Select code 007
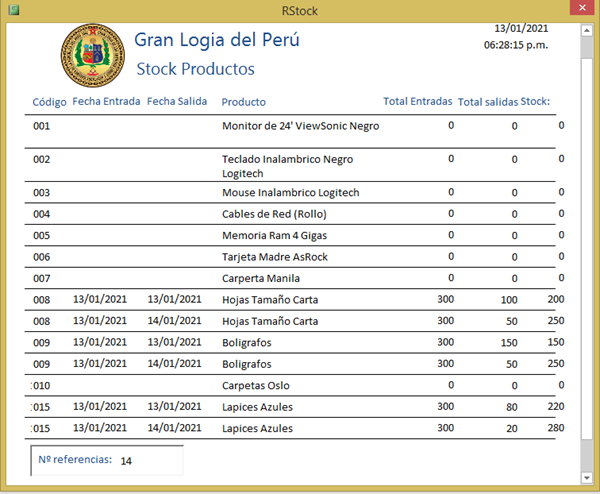600x494 pixels. coord(42,278)
